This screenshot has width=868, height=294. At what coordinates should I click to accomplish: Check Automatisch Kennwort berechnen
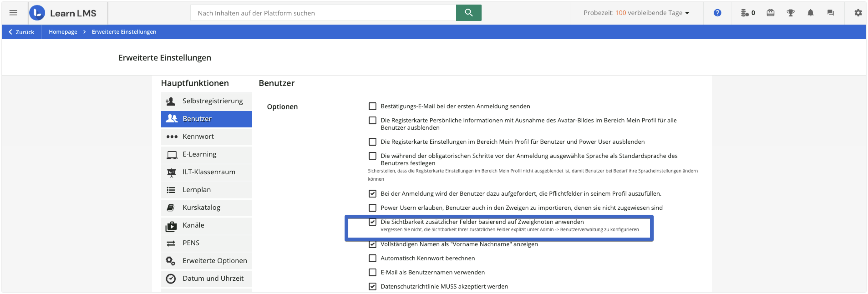tap(372, 258)
